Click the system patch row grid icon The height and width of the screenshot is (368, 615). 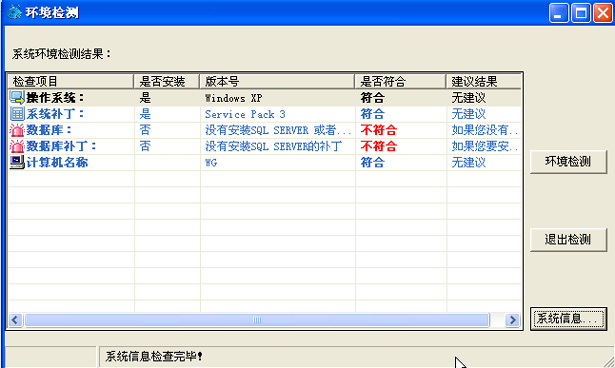click(x=17, y=114)
